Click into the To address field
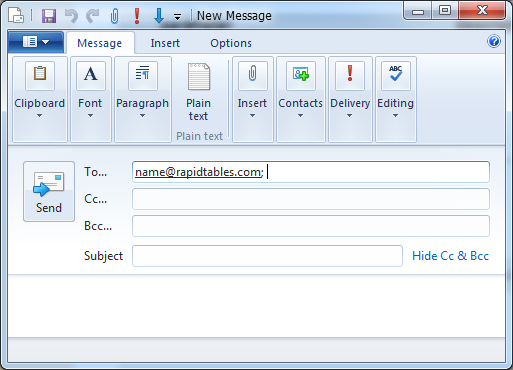This screenshot has width=513, height=370. pyautogui.click(x=311, y=172)
